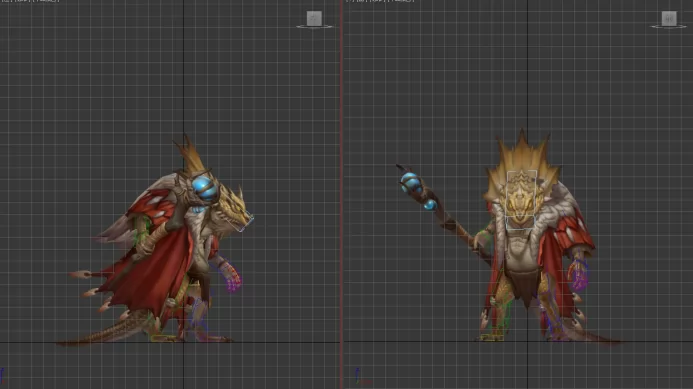Image resolution: width=693 pixels, height=389 pixels.
Task: Select the large blue staff orb in the side view
Action: [205, 188]
